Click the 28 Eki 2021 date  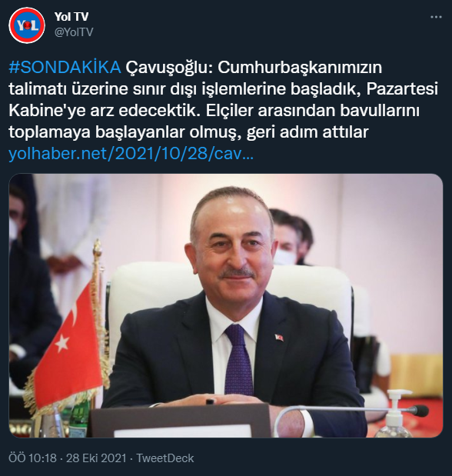tap(96, 458)
